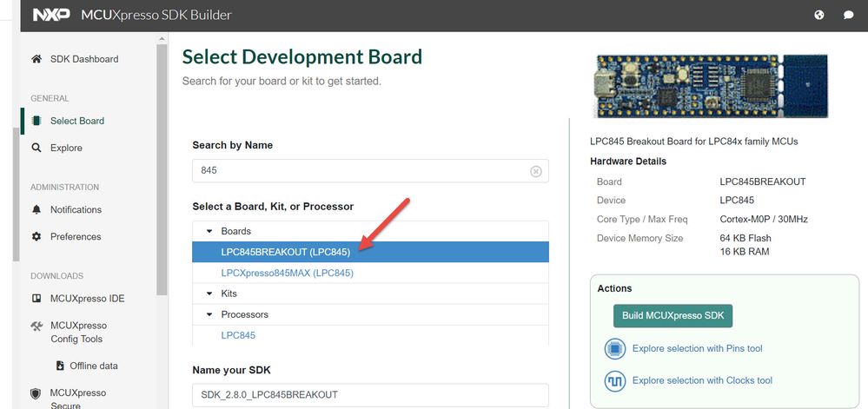Open MCUXpresso Secure sidebar entry

[77, 399]
